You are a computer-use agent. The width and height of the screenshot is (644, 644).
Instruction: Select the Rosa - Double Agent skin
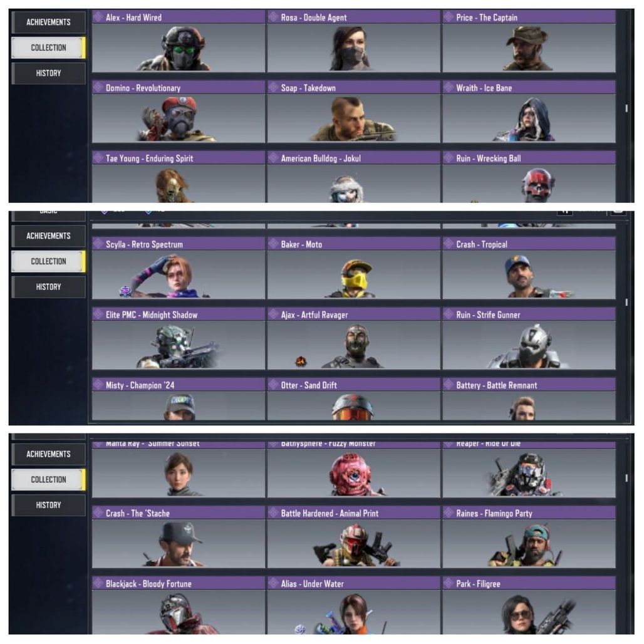(353, 41)
